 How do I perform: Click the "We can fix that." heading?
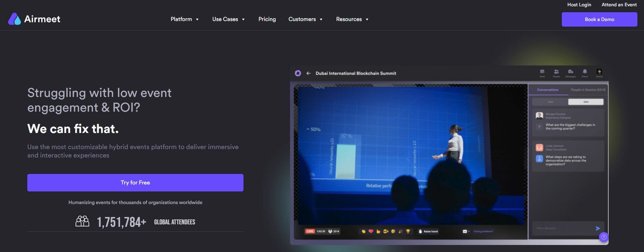click(x=73, y=129)
